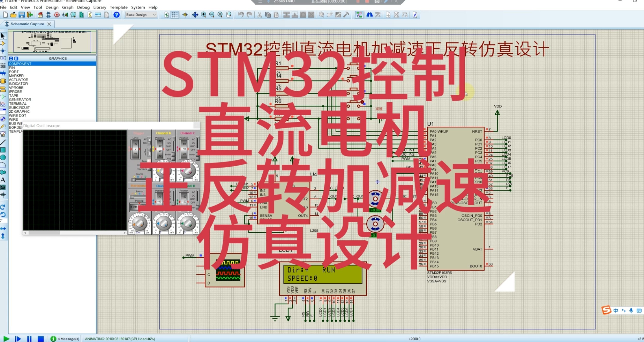This screenshot has width=644, height=342.
Task: Click the Zoom Out magnifier icon
Action: click(212, 15)
